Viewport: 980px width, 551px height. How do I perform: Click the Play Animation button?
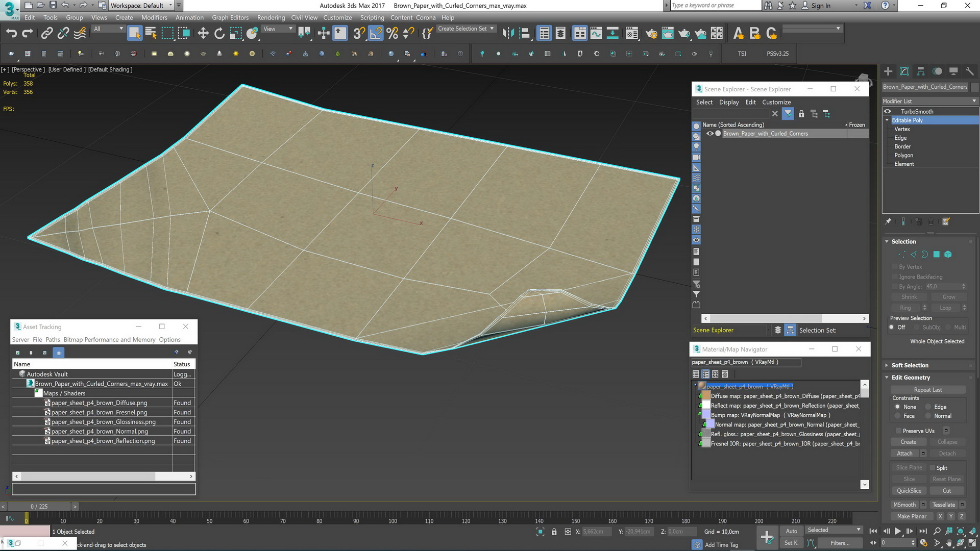[898, 531]
